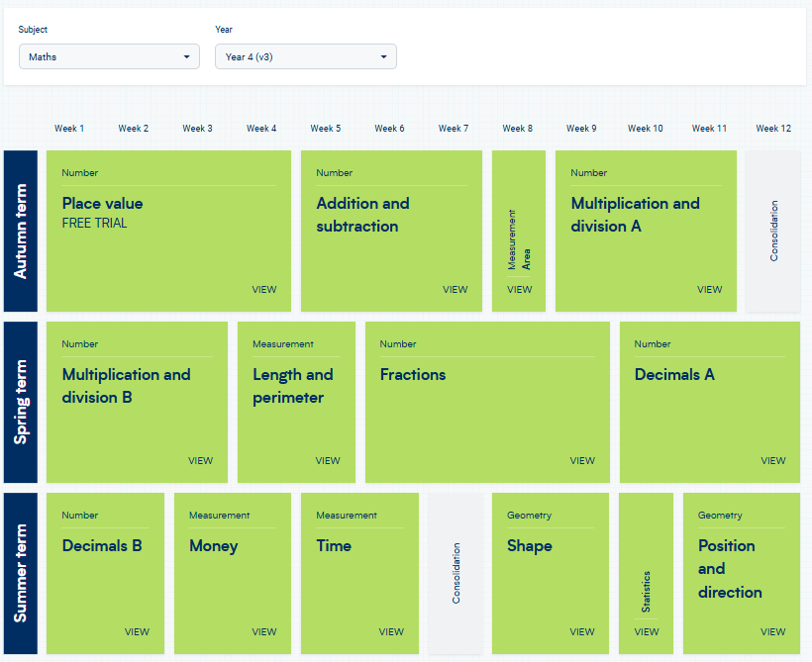Image resolution: width=812 pixels, height=662 pixels.
Task: Select the Autumn Consolidation block
Action: point(773,231)
